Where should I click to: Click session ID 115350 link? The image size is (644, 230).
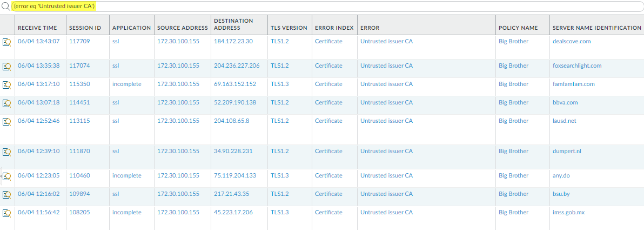point(80,84)
